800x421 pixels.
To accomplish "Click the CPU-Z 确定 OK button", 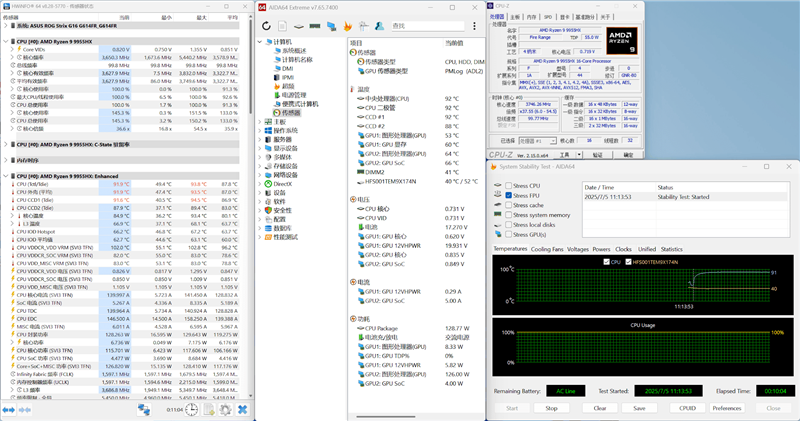I will click(628, 155).
